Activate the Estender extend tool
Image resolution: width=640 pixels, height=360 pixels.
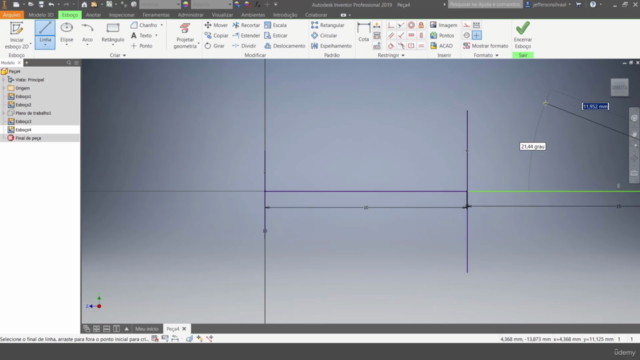pos(246,36)
